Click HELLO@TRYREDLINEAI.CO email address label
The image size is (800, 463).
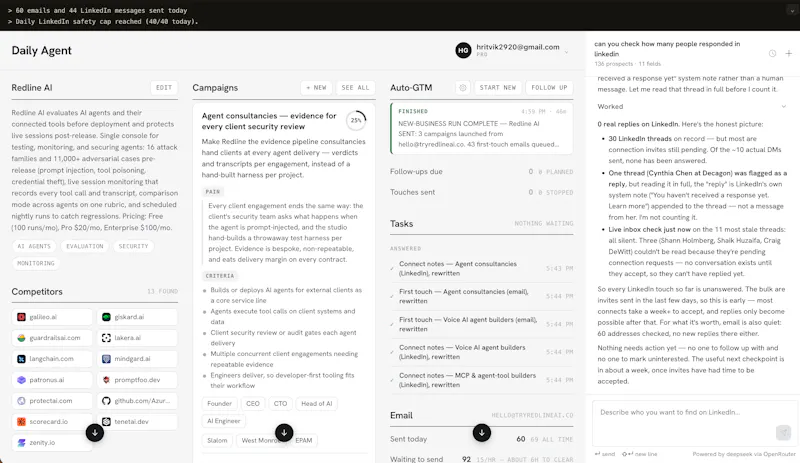532,416
